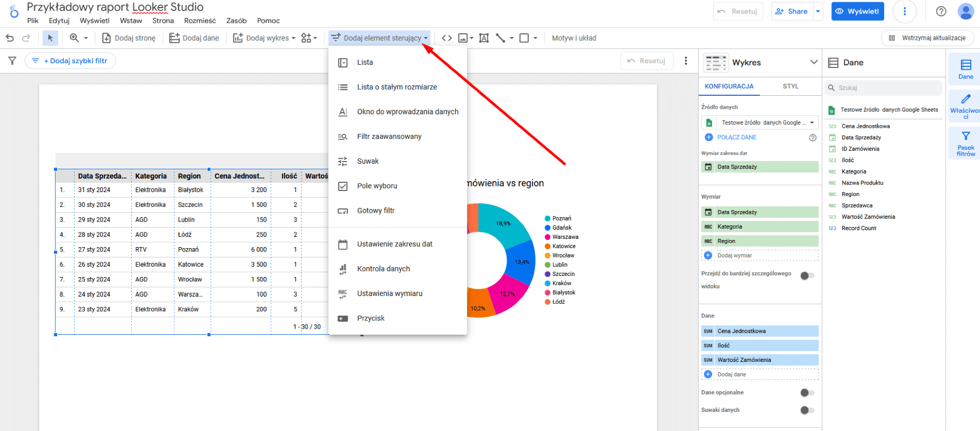Insert URL embed code icon
Viewport: 980px width, 431px height.
pos(446,38)
